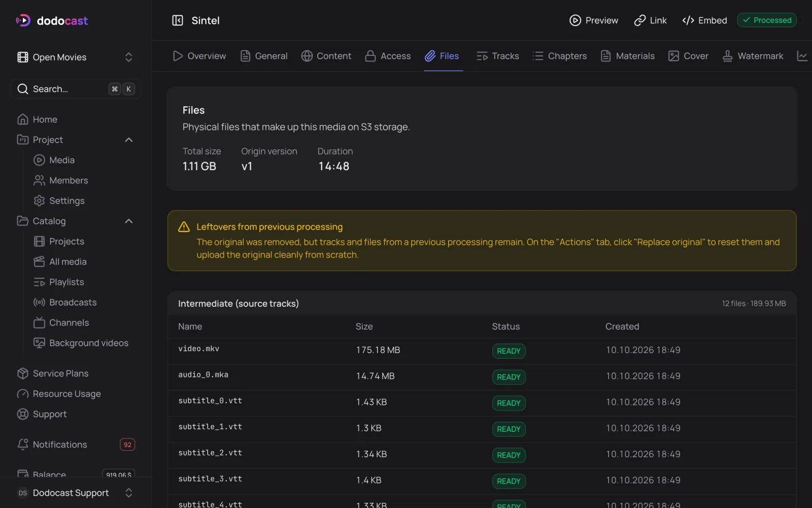This screenshot has height=508, width=812.
Task: Click the Preview play-circle icon
Action: (x=575, y=20)
